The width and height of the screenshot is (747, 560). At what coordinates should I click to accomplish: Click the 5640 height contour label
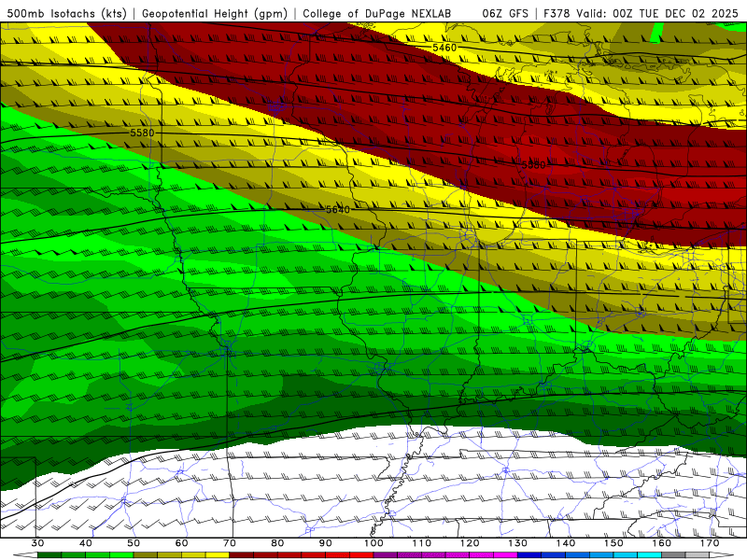(338, 209)
